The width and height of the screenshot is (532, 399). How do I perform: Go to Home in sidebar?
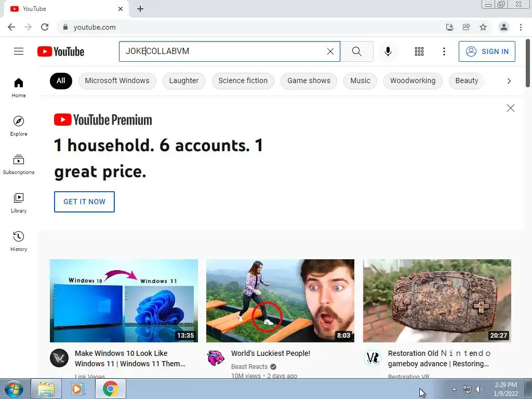(19, 87)
